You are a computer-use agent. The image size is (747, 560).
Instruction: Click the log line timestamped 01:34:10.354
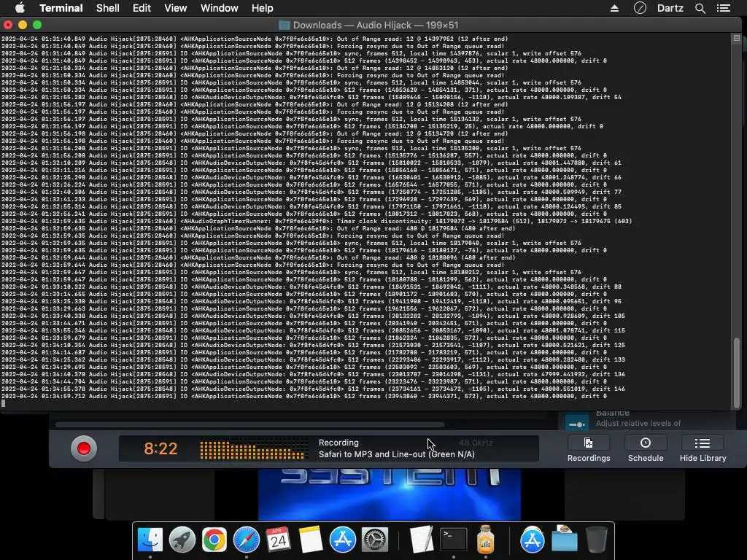313,345
